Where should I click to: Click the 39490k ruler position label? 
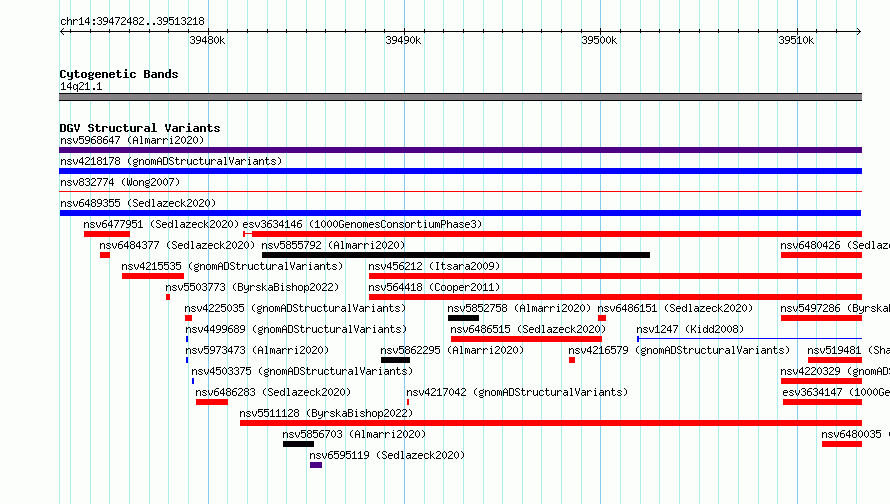click(403, 40)
